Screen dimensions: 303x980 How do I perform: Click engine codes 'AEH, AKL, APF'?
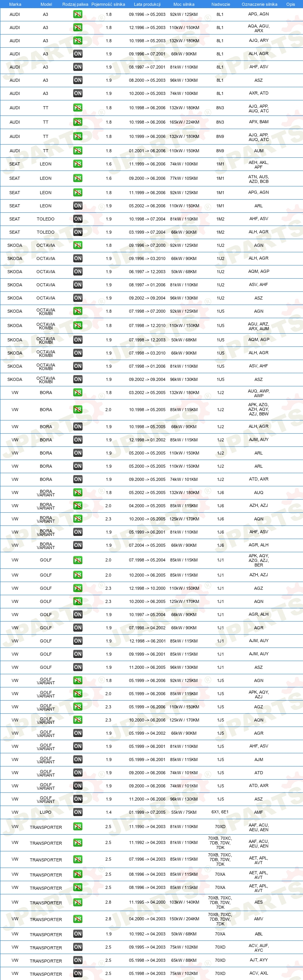point(259,165)
